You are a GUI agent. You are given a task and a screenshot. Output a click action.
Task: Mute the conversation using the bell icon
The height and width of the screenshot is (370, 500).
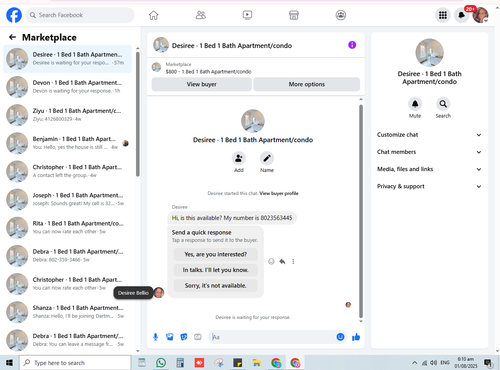[415, 104]
